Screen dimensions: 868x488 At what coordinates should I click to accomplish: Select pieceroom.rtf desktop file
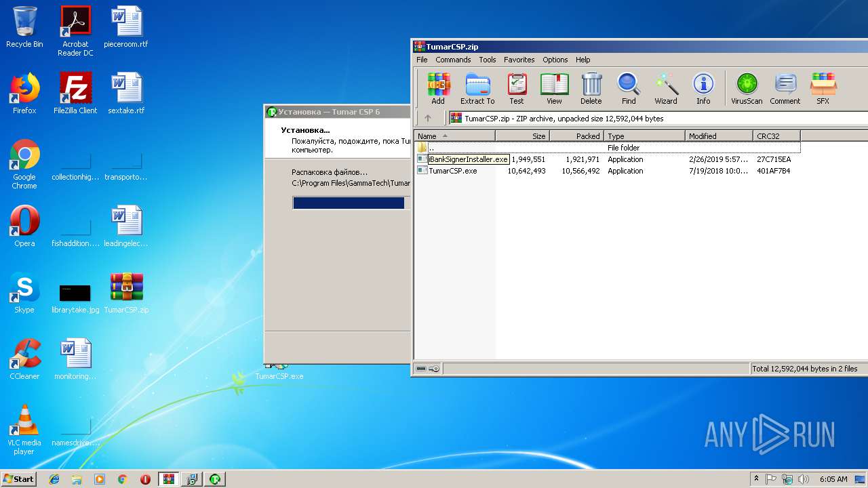point(126,27)
